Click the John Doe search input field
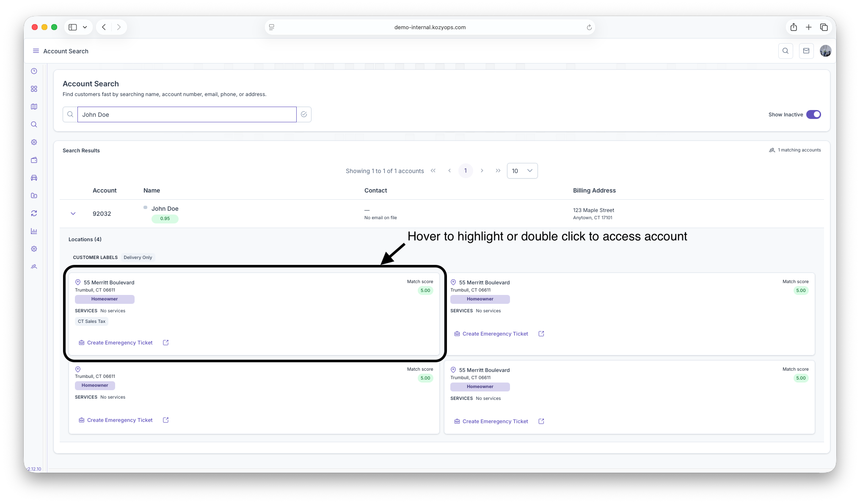 [187, 115]
